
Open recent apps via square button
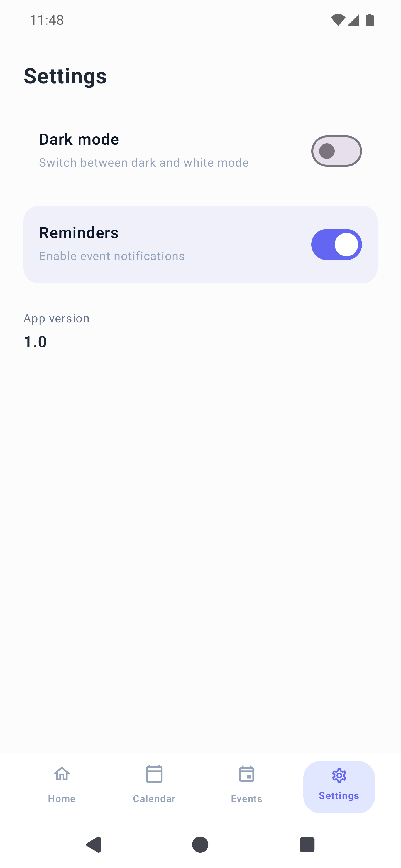click(307, 845)
